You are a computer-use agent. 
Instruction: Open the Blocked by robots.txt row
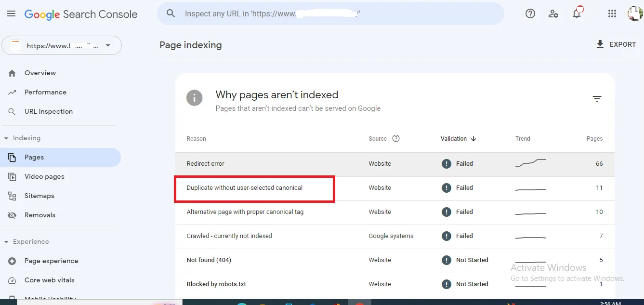coord(395,285)
